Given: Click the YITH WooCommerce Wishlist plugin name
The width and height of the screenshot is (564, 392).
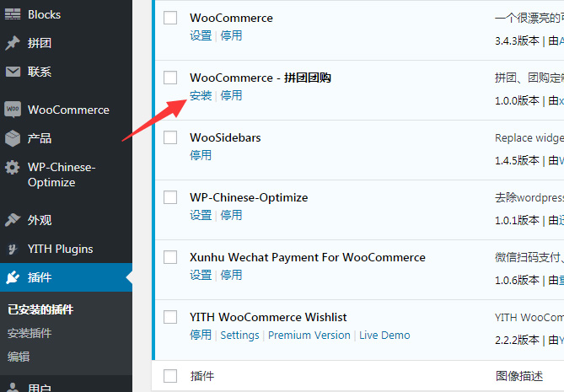Looking at the screenshot, I should coord(268,317).
